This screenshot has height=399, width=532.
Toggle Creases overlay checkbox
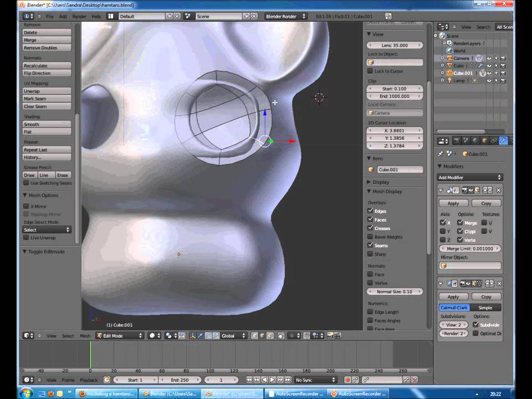pyautogui.click(x=370, y=228)
